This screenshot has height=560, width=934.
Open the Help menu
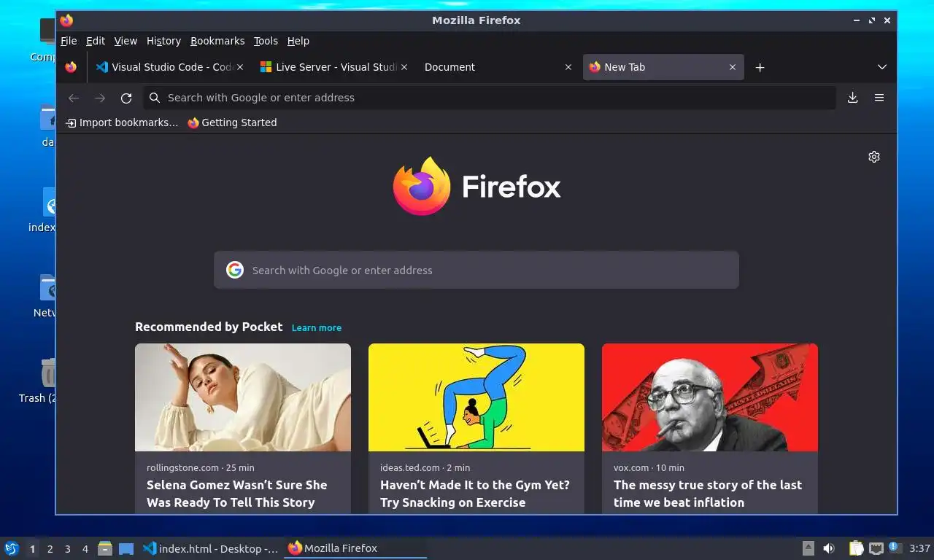pos(298,41)
